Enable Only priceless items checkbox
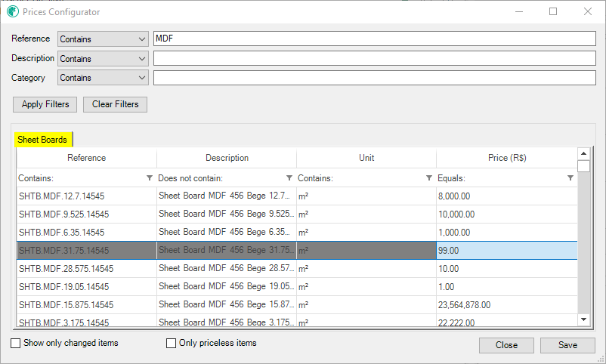The width and height of the screenshot is (606, 364). [171, 343]
